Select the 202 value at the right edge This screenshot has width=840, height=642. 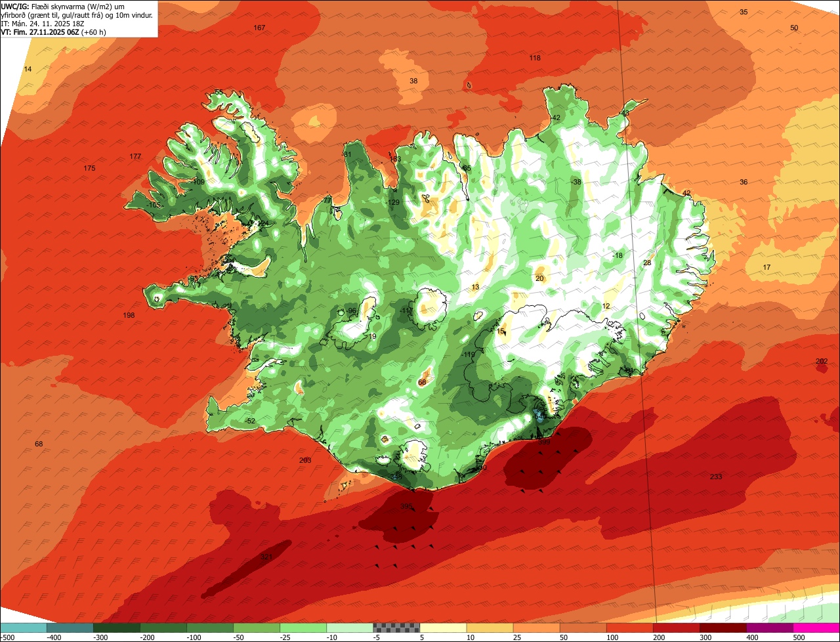pyautogui.click(x=822, y=361)
